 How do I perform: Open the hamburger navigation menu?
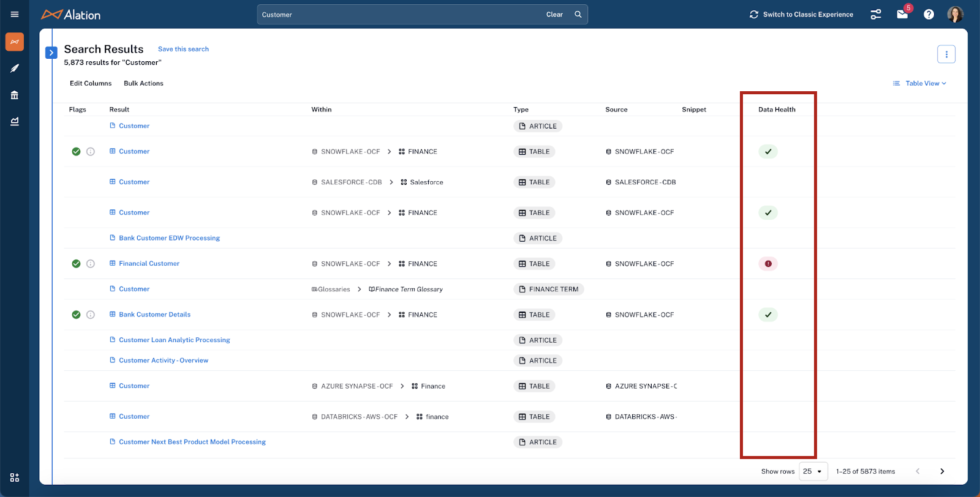[15, 14]
